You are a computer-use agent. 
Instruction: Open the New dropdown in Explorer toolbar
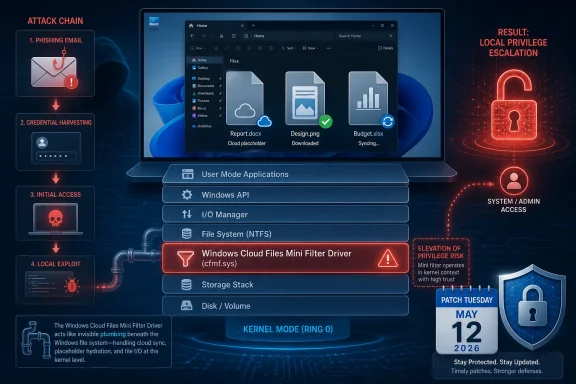(x=197, y=48)
